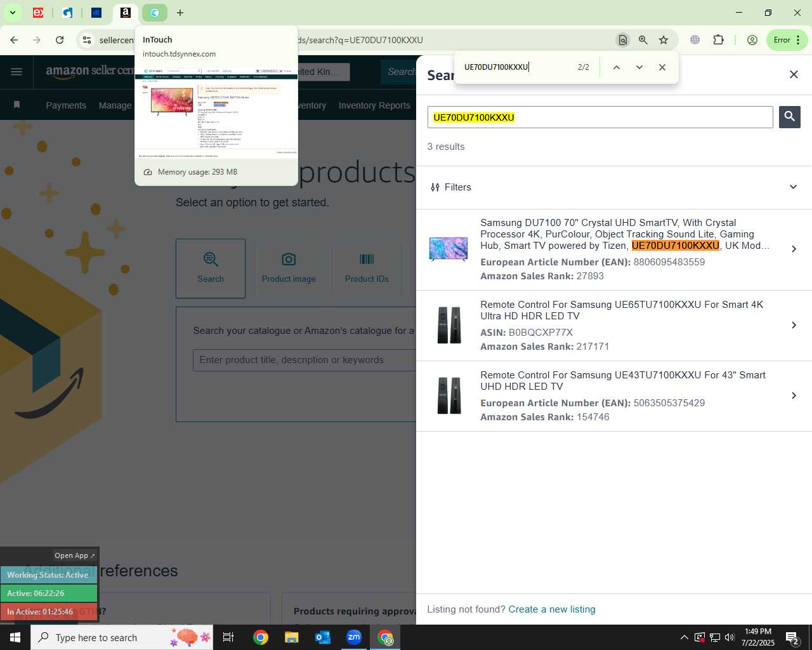812x650 pixels.
Task: Open Outlook from the taskbar
Action: tap(323, 637)
